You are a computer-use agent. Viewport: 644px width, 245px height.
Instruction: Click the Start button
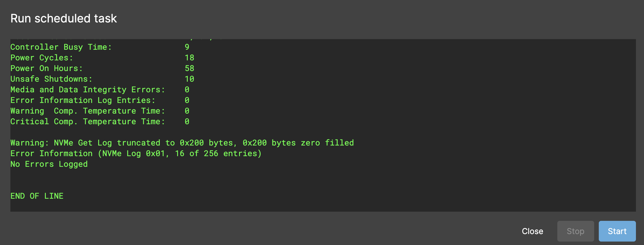[x=617, y=231]
